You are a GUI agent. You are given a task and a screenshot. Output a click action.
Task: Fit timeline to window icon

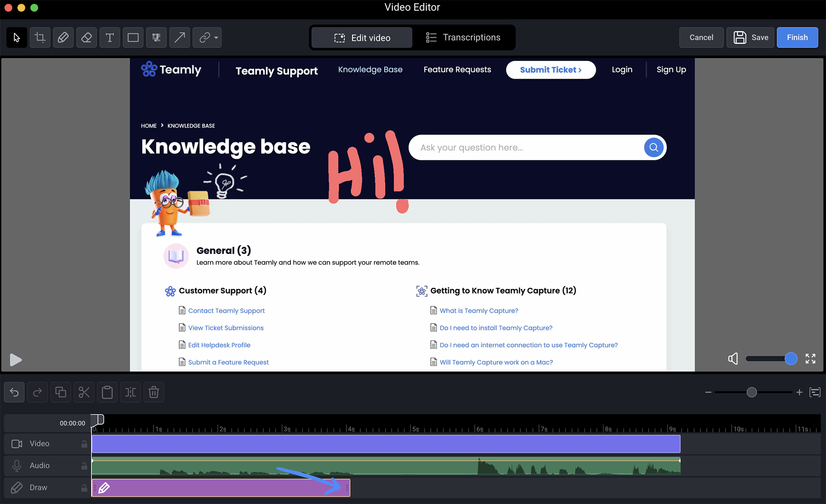point(815,393)
